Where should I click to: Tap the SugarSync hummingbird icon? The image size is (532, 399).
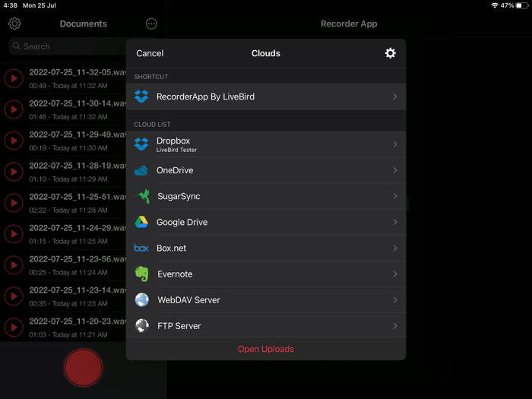coord(143,196)
